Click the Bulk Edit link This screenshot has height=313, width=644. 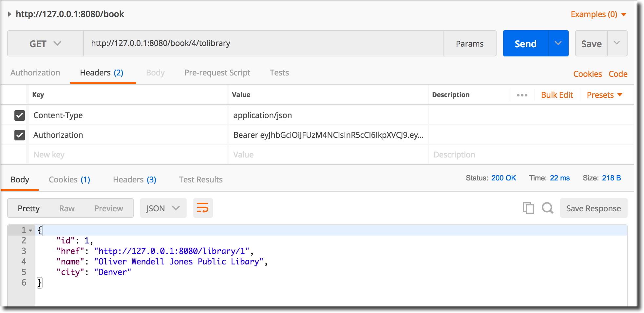557,95
